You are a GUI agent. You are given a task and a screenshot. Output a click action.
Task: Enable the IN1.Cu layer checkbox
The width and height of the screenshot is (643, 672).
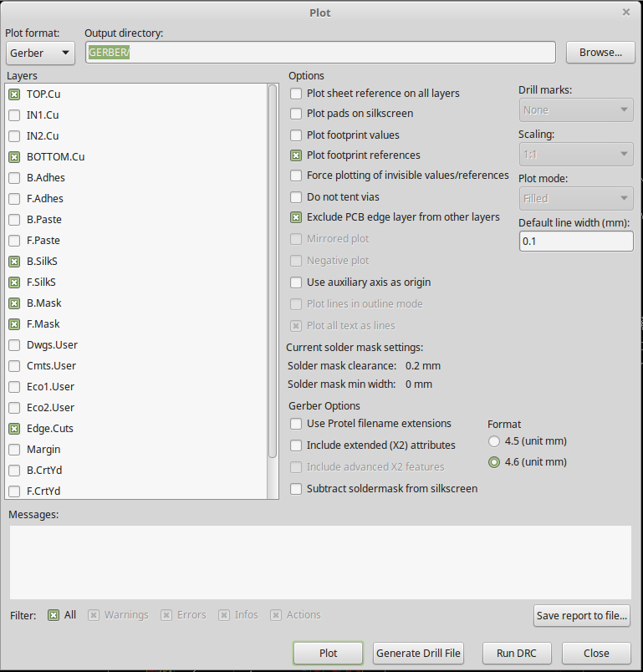tap(14, 115)
